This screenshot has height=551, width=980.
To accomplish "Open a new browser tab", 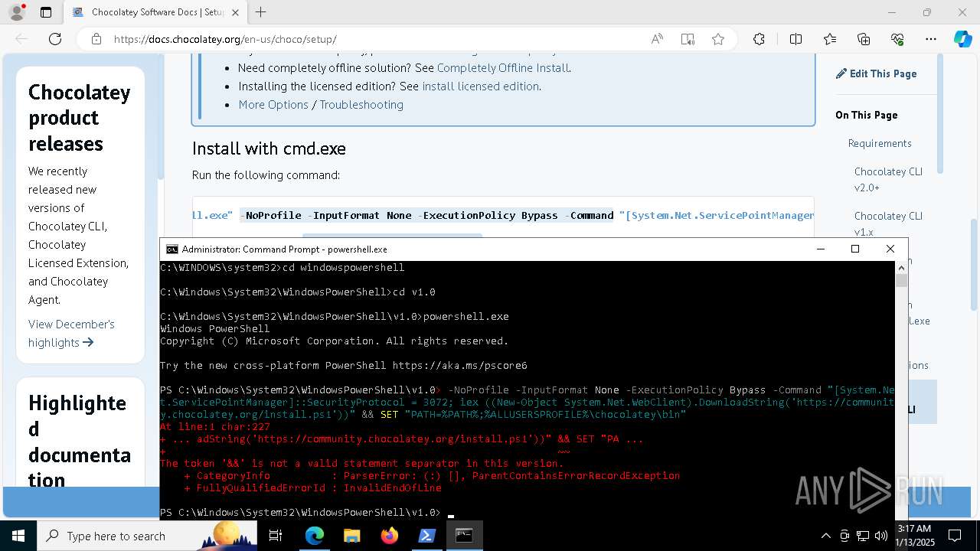I will click(261, 12).
